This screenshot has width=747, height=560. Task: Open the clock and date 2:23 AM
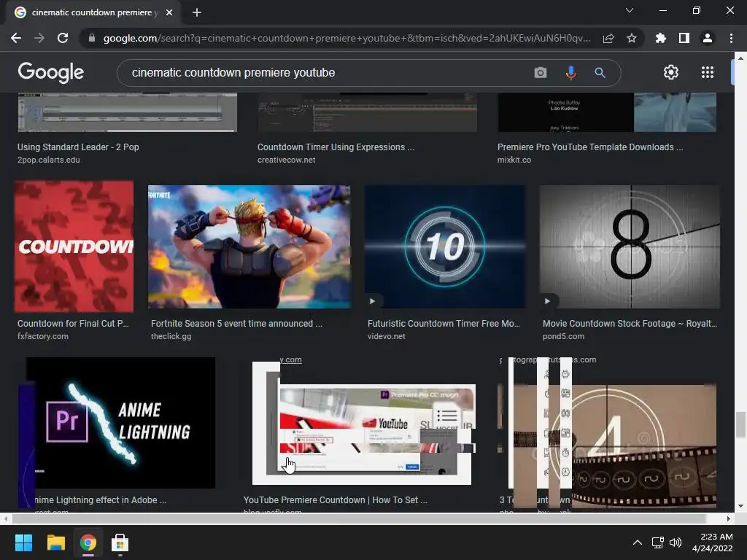tap(713, 542)
